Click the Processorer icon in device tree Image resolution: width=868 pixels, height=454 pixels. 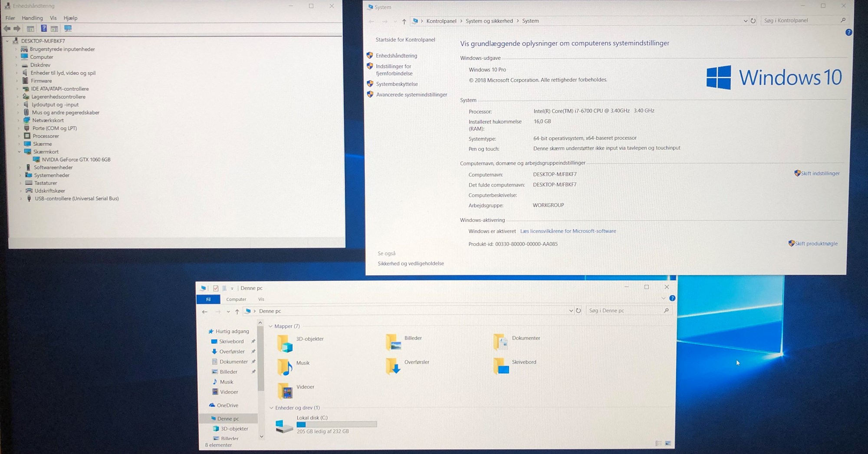pos(27,136)
